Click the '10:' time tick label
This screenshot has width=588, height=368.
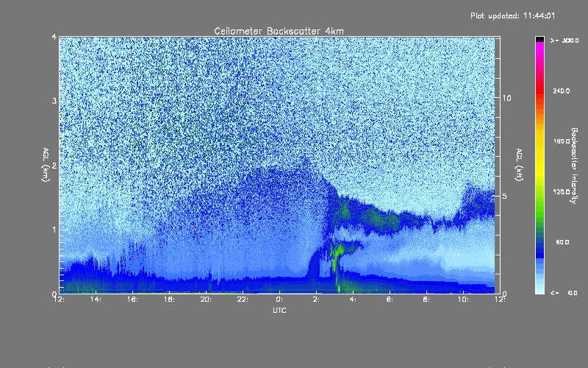(x=464, y=300)
